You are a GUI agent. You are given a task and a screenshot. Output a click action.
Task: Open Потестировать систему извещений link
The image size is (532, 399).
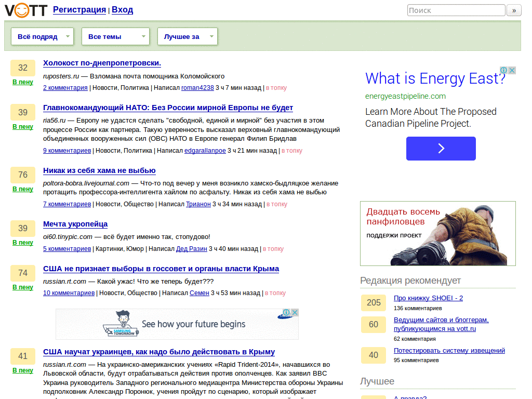click(x=449, y=351)
